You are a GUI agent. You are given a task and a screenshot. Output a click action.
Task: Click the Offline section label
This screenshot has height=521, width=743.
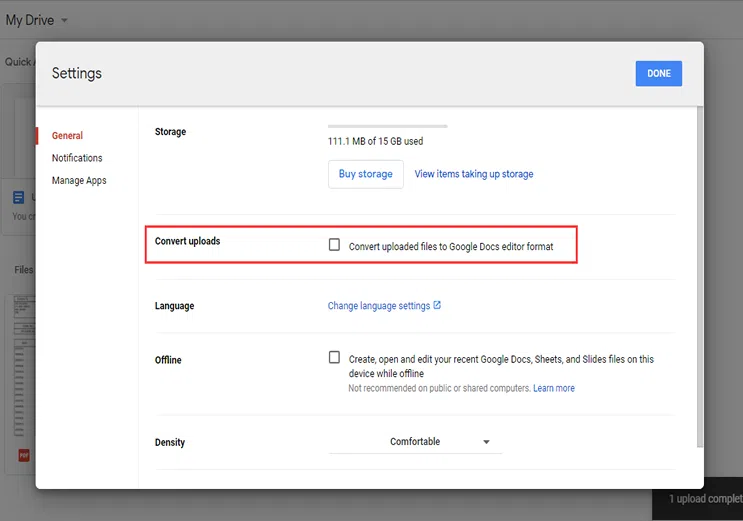click(168, 360)
